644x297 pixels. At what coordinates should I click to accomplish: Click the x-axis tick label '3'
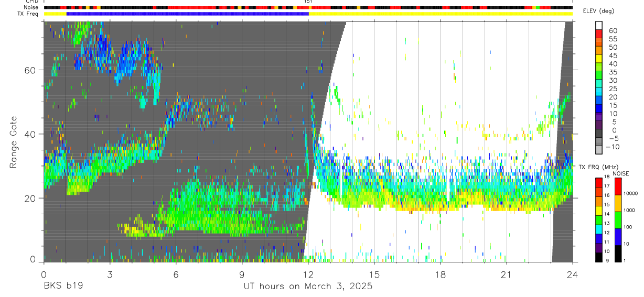pyautogui.click(x=110, y=274)
